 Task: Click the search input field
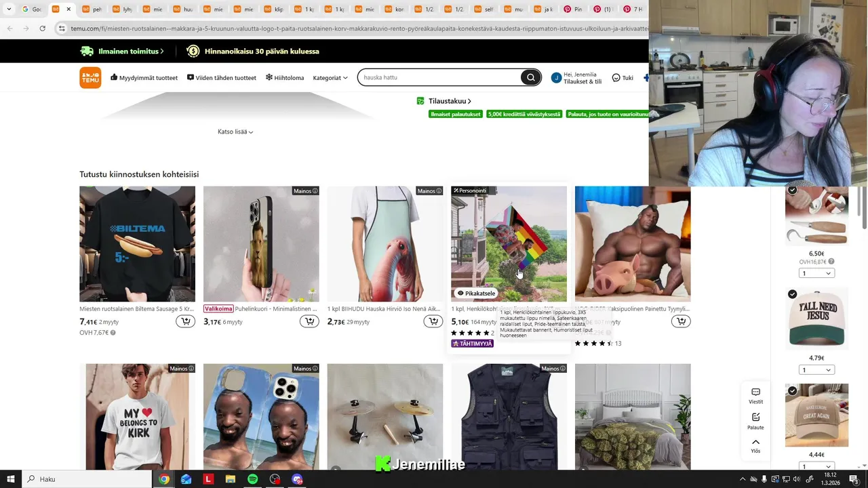click(441, 77)
